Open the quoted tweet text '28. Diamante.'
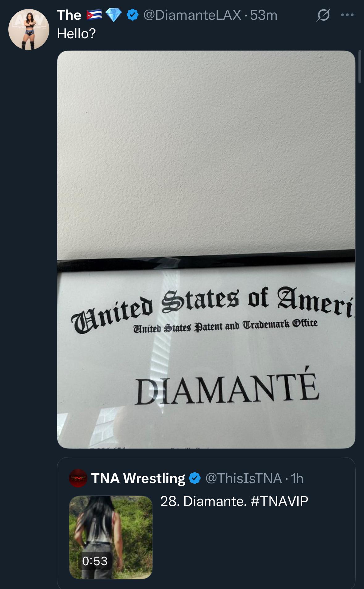 203,501
